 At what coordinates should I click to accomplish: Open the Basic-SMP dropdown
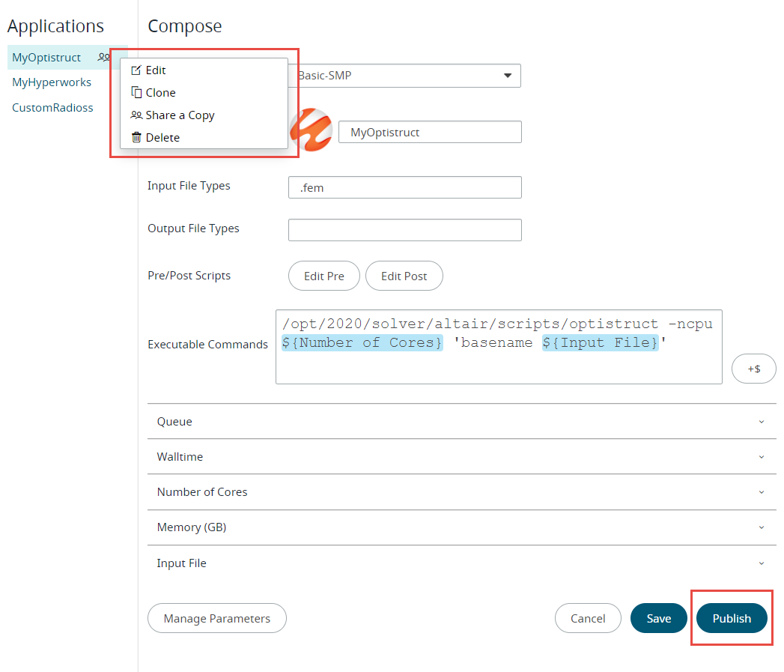(404, 76)
